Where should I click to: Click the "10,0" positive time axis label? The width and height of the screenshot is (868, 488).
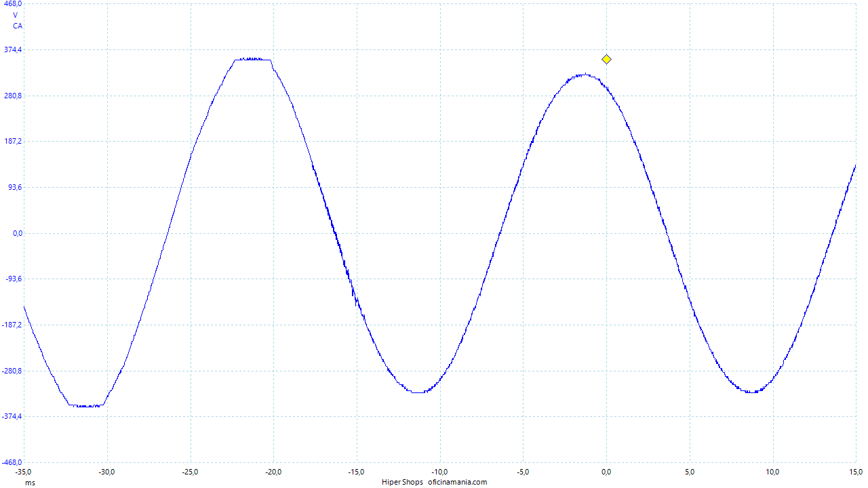click(x=772, y=472)
